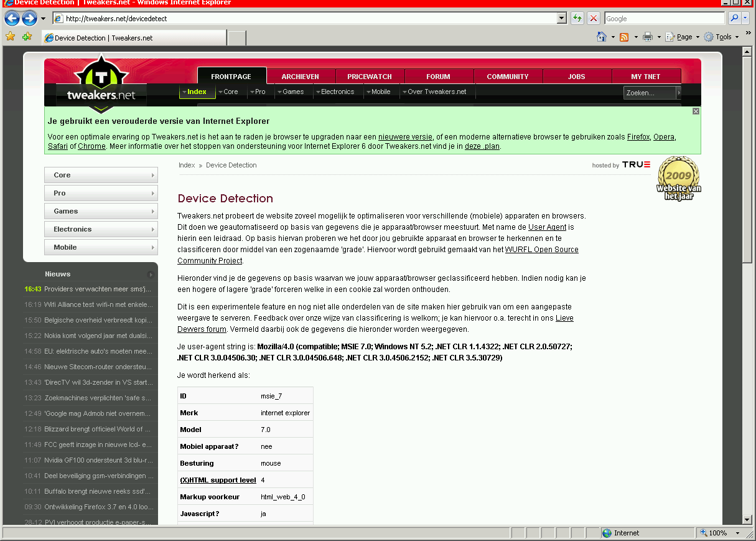Open the search provider dropdown arrow
Screen dimensions: 756x541
[745, 19]
